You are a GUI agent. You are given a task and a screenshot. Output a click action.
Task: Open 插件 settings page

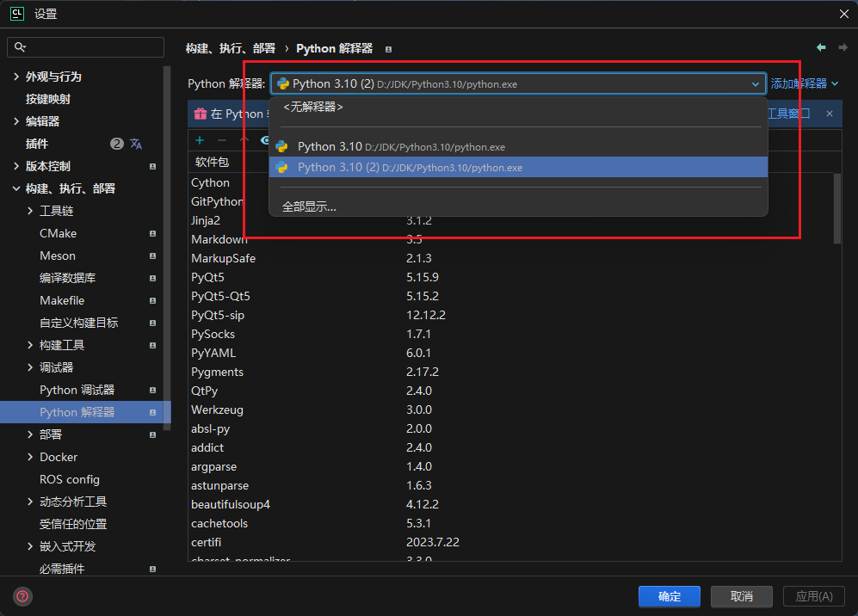[x=37, y=144]
